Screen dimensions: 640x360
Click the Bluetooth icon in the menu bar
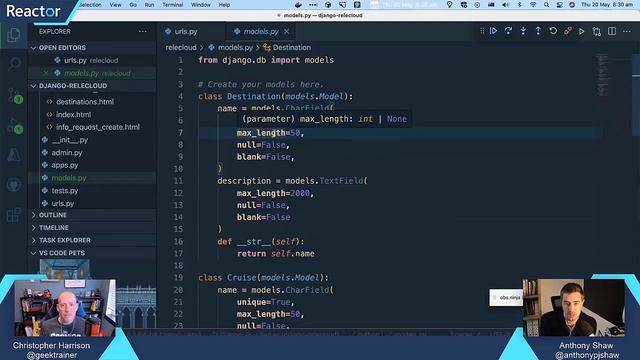tap(519, 5)
